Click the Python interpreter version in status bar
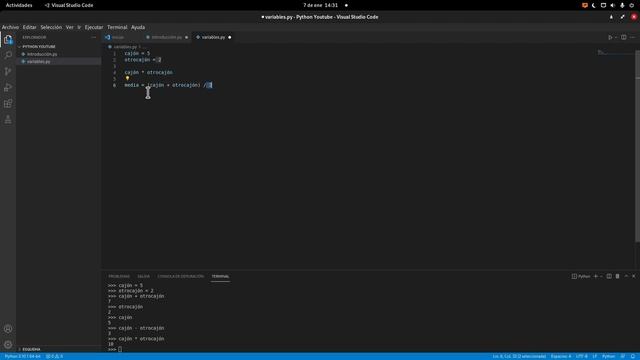 click(22, 356)
